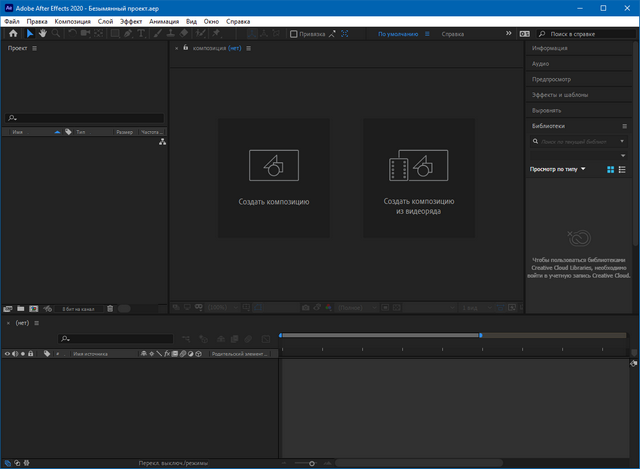The image size is (640, 469).
Task: Click the Project panel search field
Action: click(x=85, y=118)
